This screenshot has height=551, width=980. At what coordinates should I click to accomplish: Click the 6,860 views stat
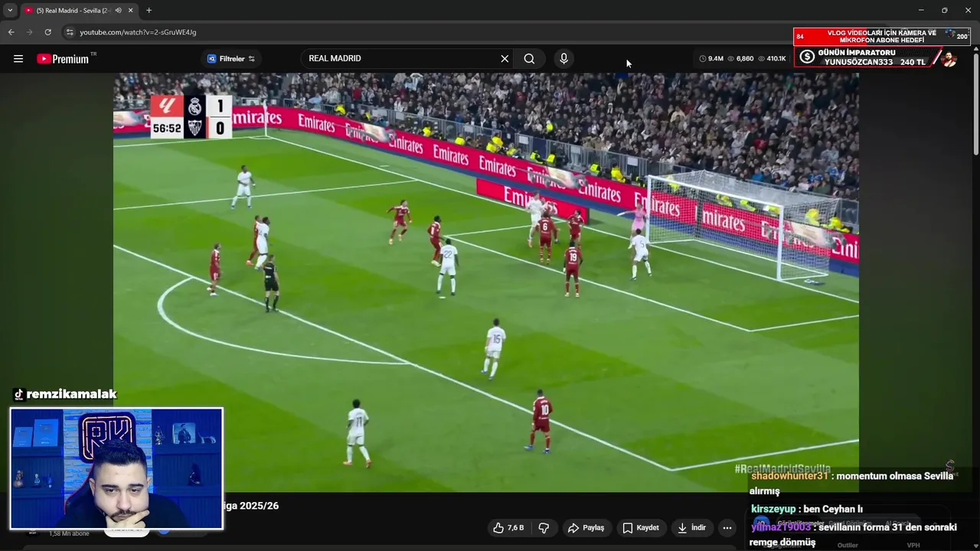[x=740, y=59]
